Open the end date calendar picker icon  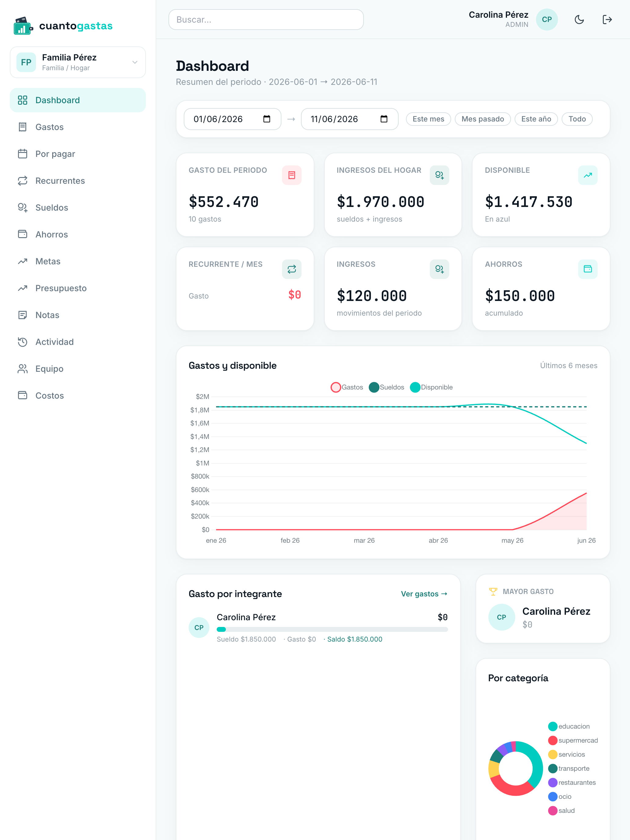point(384,119)
